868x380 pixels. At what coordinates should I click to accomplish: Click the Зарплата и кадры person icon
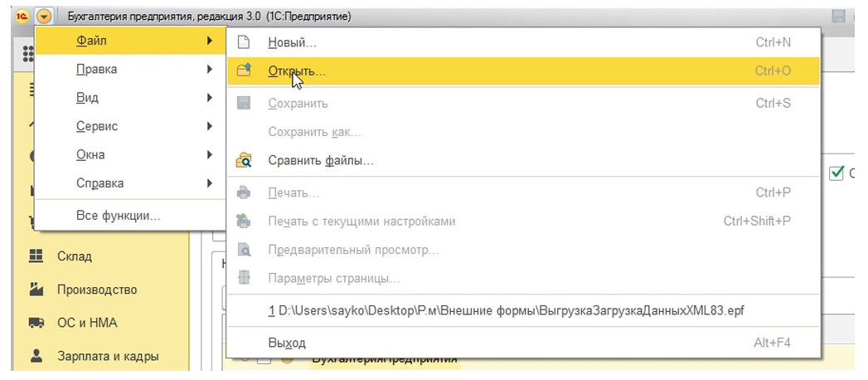coord(36,356)
